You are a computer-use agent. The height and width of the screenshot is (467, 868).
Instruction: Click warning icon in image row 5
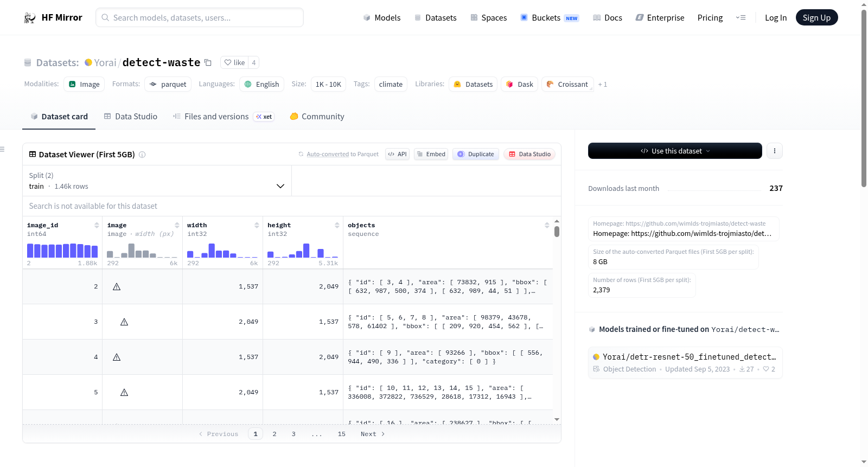pyautogui.click(x=124, y=392)
